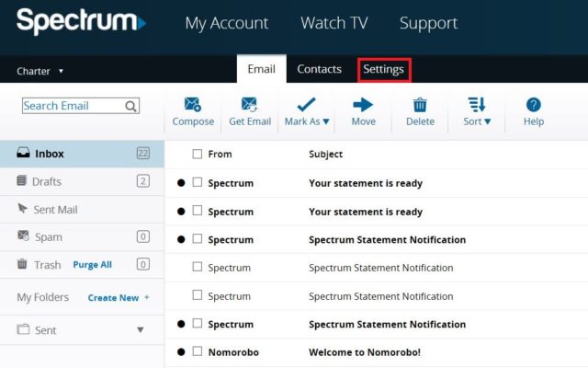The image size is (588, 368).
Task: Click the Spam count badge
Action: [x=143, y=236]
